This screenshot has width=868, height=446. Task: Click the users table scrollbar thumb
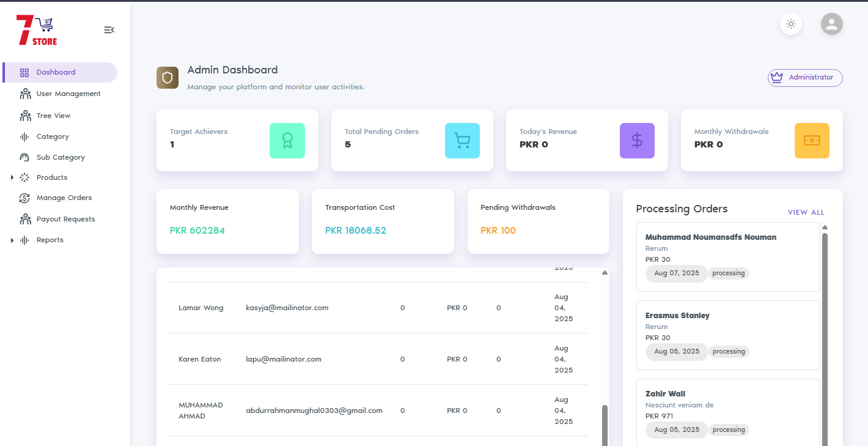pyautogui.click(x=605, y=425)
